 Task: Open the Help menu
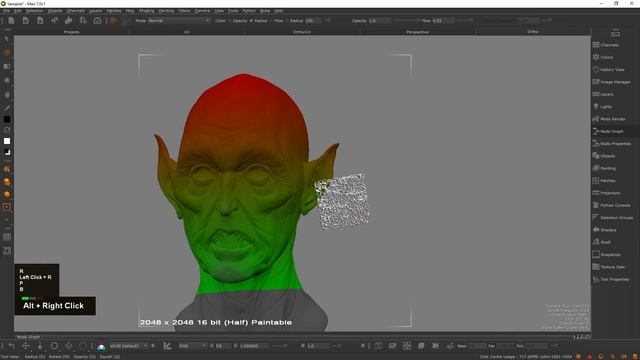tap(279, 11)
